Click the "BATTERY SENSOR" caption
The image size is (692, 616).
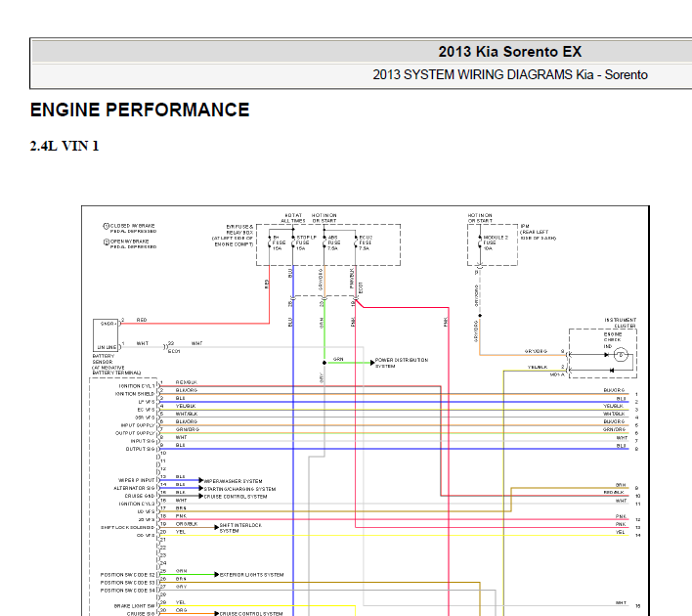pyautogui.click(x=104, y=359)
